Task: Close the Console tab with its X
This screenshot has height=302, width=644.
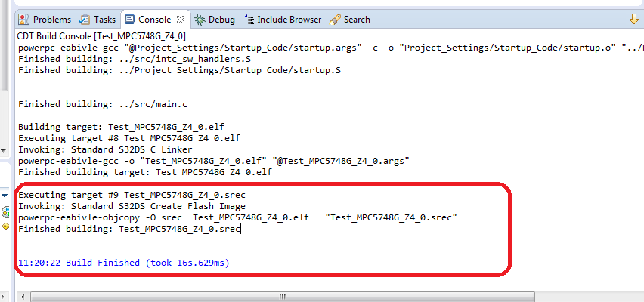Action: coord(181,20)
